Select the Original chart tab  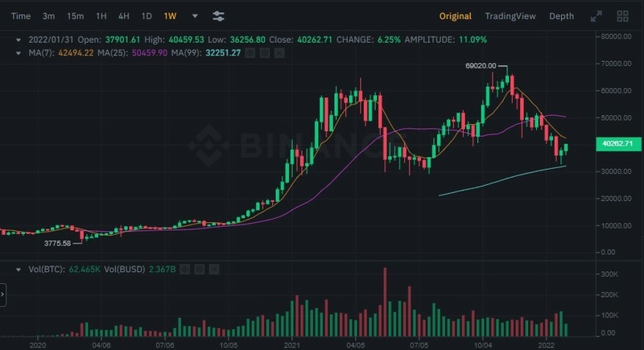[455, 16]
